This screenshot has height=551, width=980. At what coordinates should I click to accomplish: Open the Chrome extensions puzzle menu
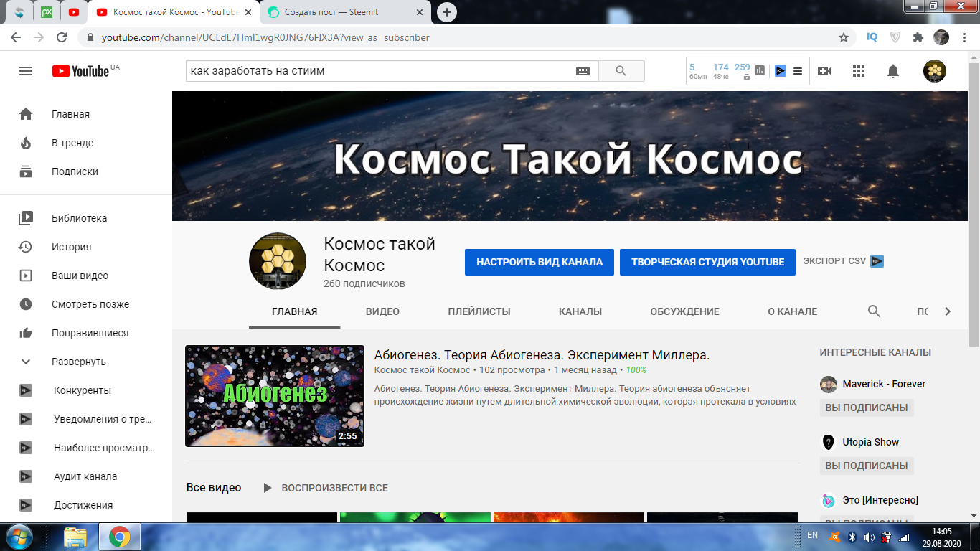[918, 37]
